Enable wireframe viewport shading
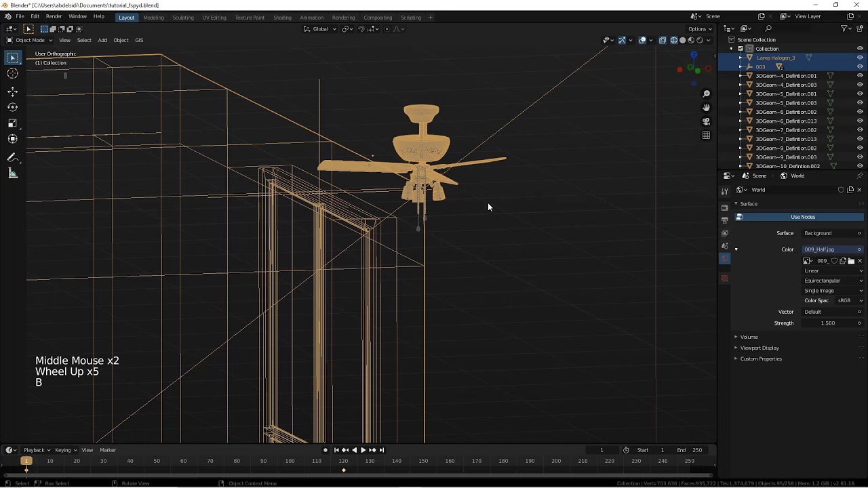This screenshot has width=868, height=488. [673, 40]
